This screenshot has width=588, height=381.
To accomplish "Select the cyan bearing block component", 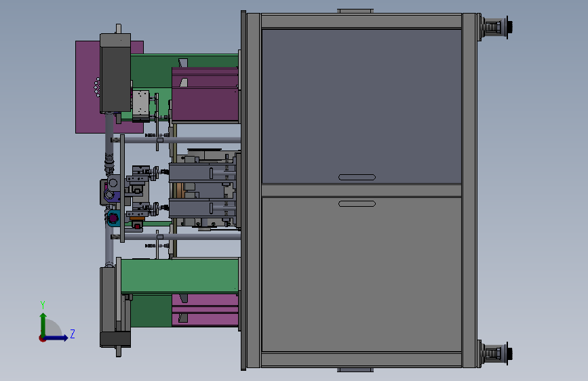I will click(113, 218).
